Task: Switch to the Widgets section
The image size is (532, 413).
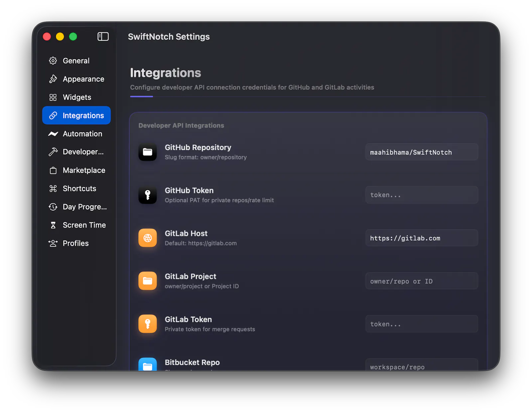Action: pyautogui.click(x=76, y=97)
